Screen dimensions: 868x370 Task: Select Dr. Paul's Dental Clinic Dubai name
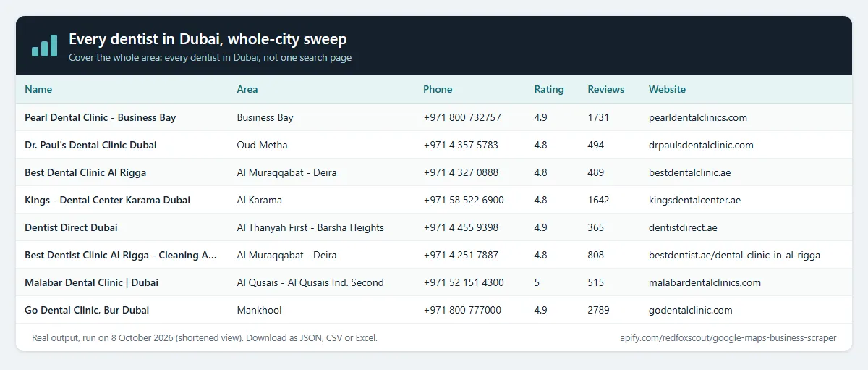click(x=90, y=145)
